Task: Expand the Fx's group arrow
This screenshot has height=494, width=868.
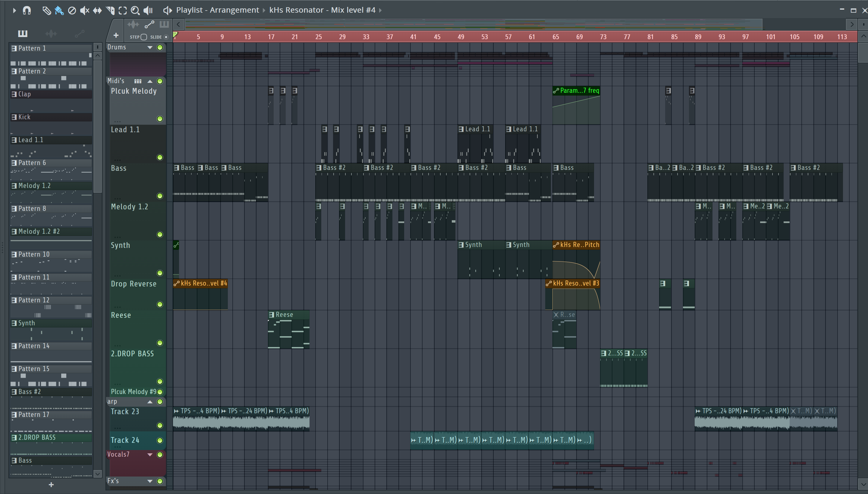Action: (x=150, y=481)
